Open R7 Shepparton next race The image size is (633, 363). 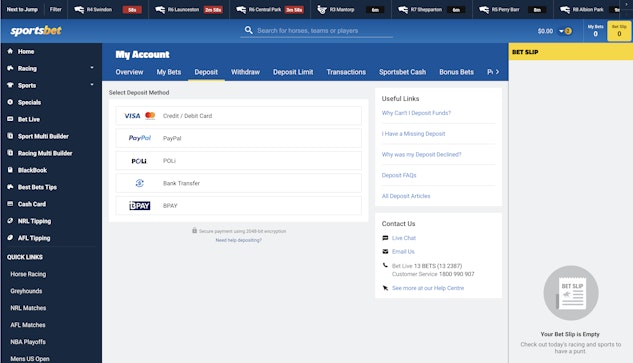pos(432,9)
